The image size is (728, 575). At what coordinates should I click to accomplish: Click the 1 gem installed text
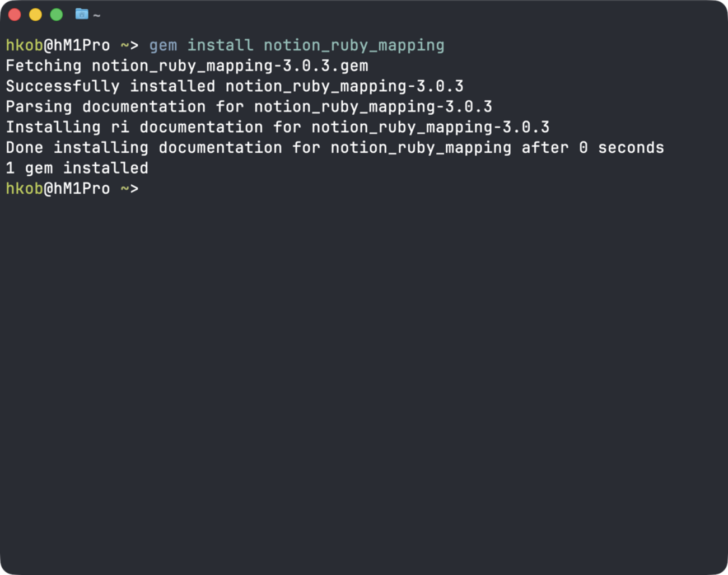point(77,168)
